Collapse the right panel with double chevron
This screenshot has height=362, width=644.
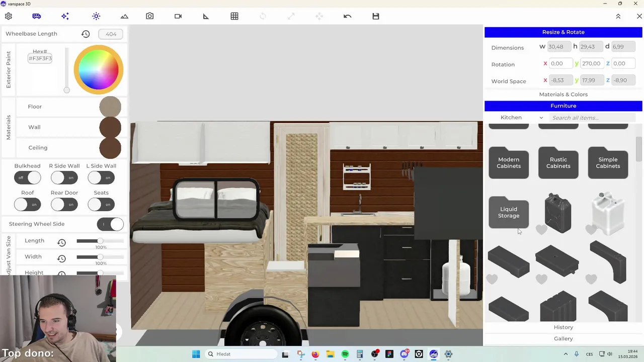[x=618, y=16]
